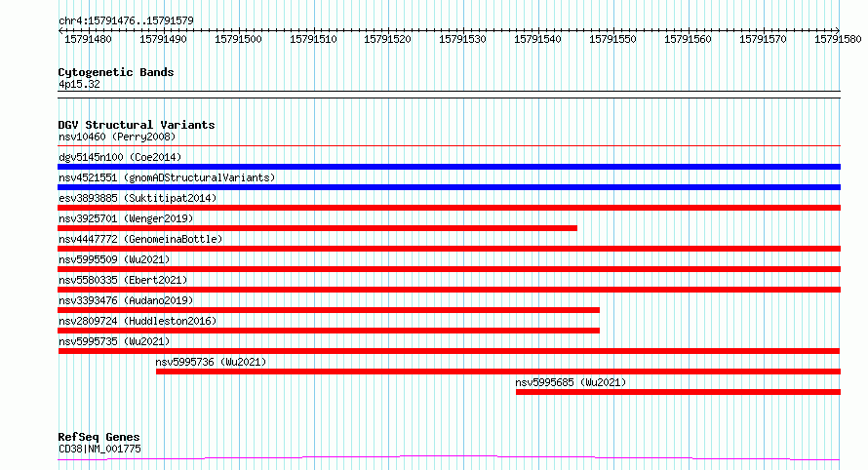The width and height of the screenshot is (868, 470).
Task: Select gene label CD38|NM_001775
Action: tap(99, 449)
